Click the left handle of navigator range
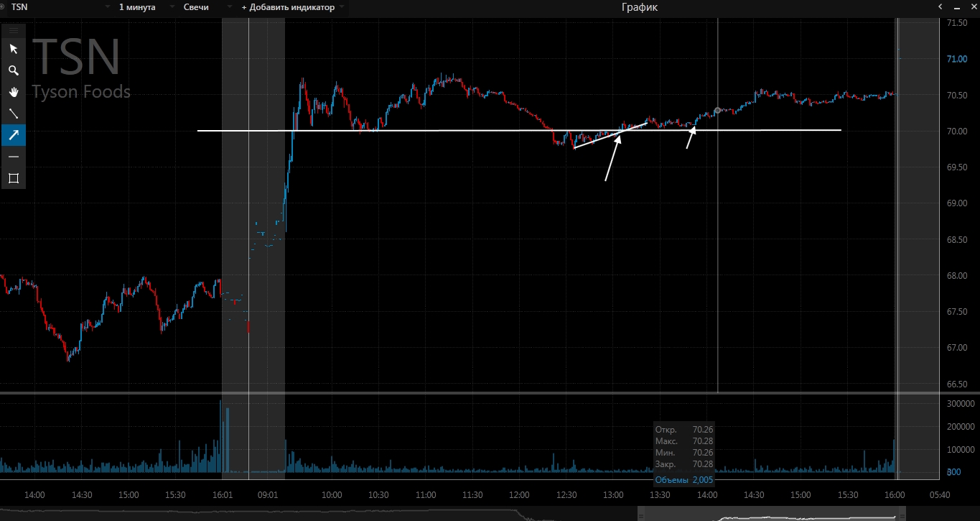980x521 pixels. [x=640, y=515]
